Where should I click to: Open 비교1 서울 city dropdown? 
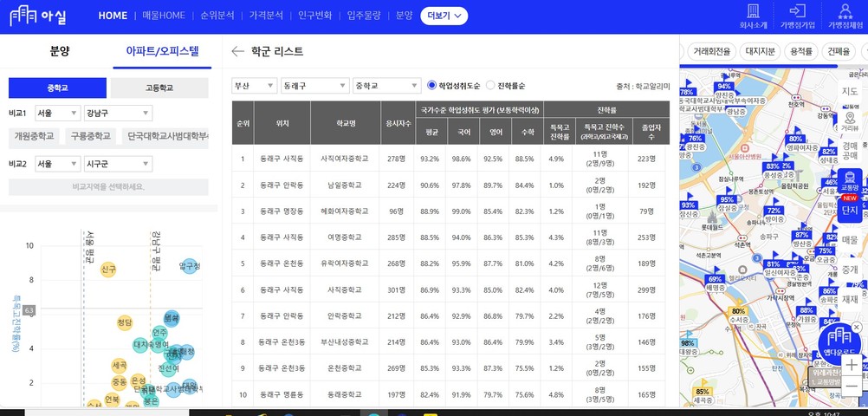[57, 113]
